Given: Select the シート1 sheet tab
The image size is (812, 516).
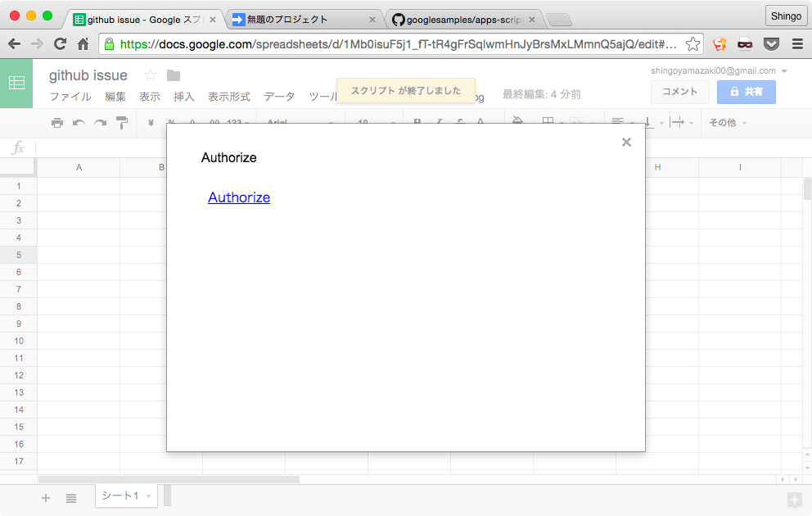Looking at the screenshot, I should point(121,496).
